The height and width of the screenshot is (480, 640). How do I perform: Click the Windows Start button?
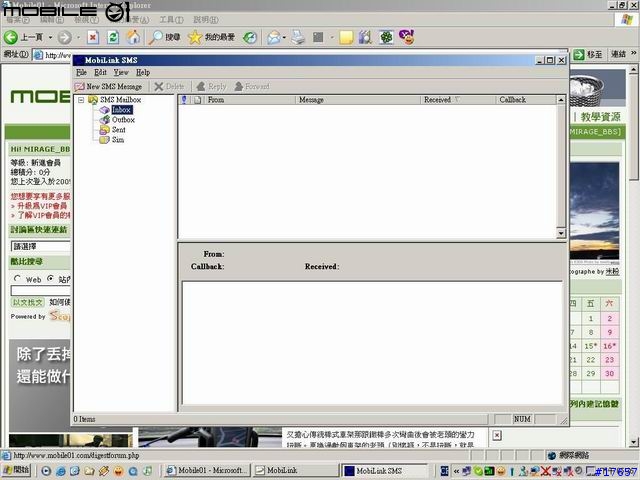16,471
